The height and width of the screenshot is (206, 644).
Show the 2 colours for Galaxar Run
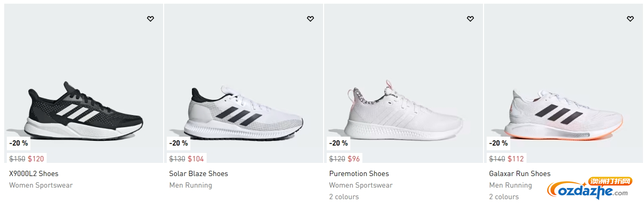(504, 197)
